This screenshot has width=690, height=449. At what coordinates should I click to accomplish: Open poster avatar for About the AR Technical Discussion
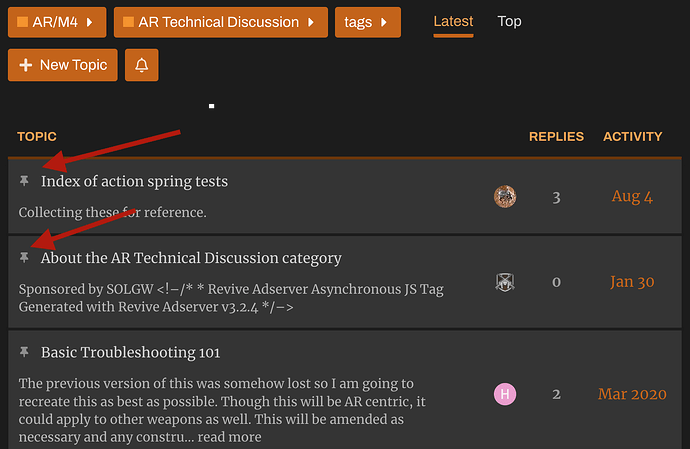coord(505,282)
